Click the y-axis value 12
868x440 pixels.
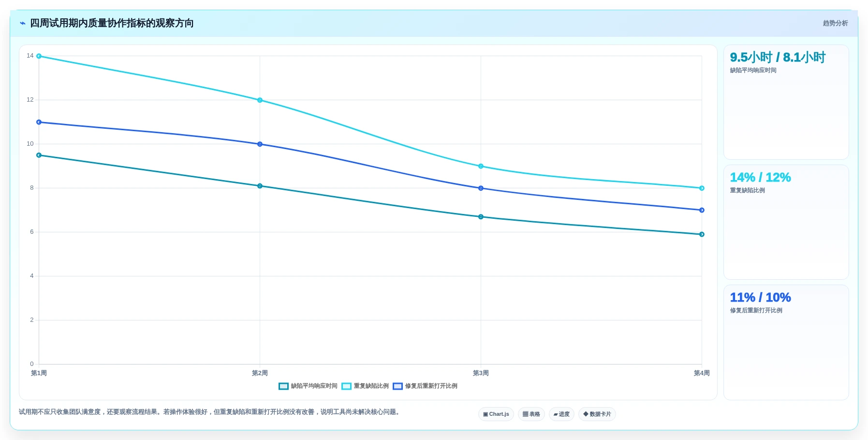(x=30, y=100)
